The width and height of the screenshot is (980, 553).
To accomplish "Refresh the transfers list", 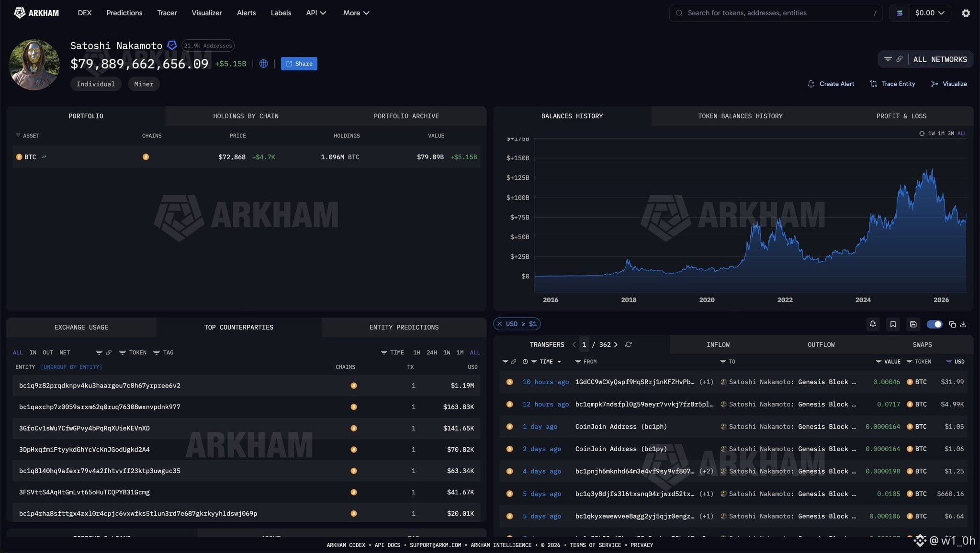I will (629, 344).
